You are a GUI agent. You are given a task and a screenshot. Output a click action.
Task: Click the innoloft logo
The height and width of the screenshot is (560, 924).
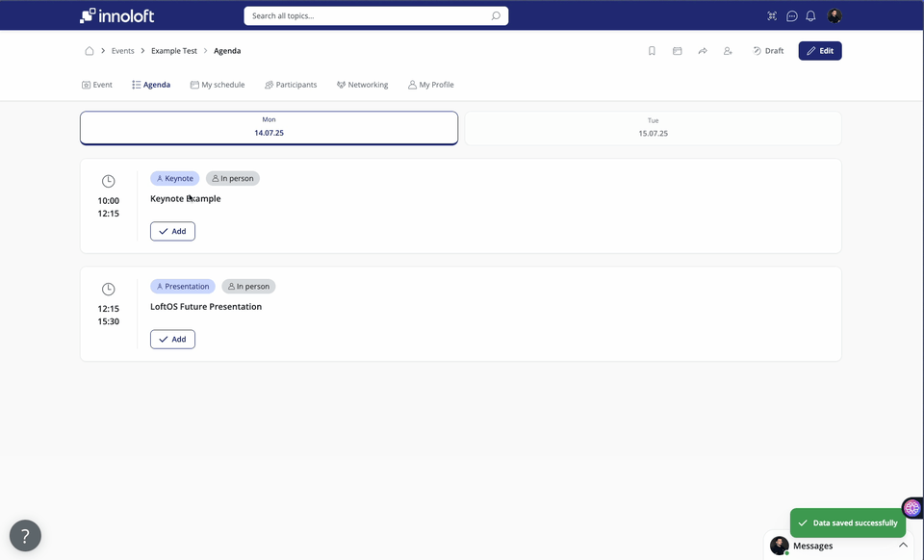click(116, 15)
